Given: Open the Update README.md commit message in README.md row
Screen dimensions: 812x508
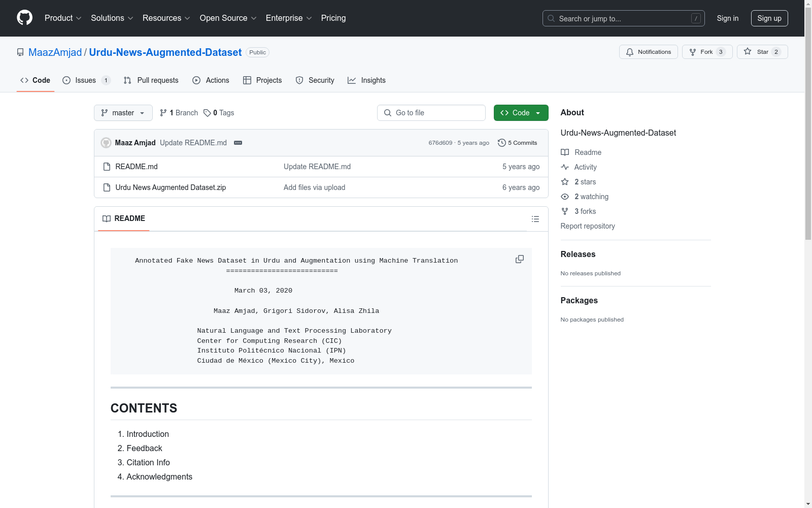Looking at the screenshot, I should 317,167.
